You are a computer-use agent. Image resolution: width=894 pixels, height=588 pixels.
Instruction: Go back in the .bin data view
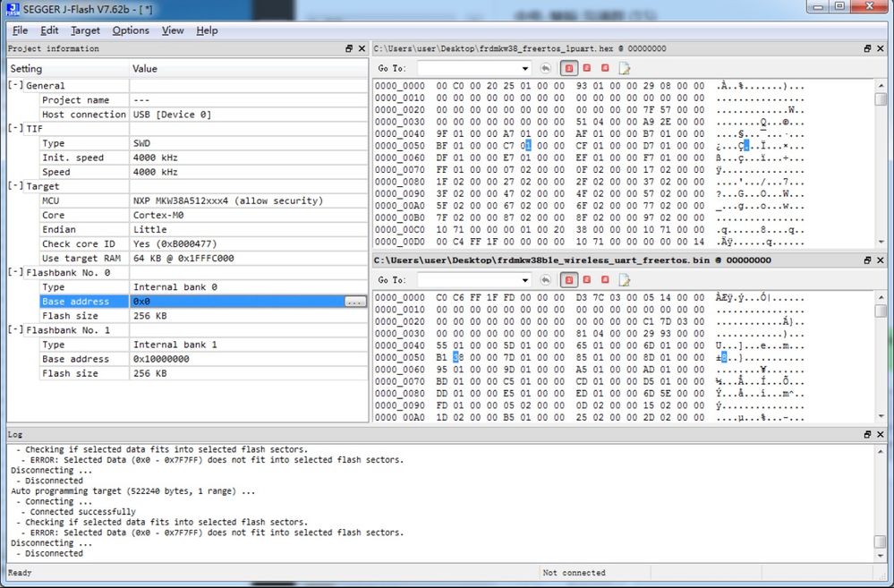click(546, 280)
